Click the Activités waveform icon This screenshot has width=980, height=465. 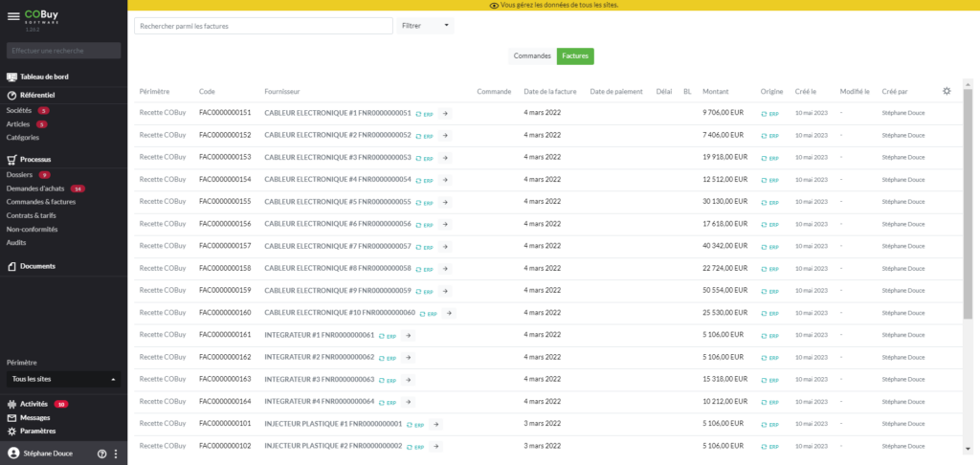tap(12, 404)
